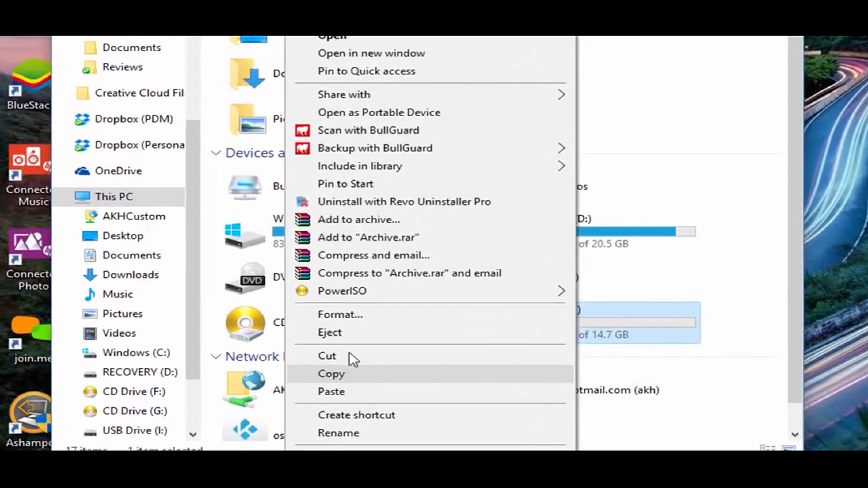This screenshot has height=488, width=868.
Task: Click the BullGuard scan icon in context menu
Action: pyautogui.click(x=302, y=131)
